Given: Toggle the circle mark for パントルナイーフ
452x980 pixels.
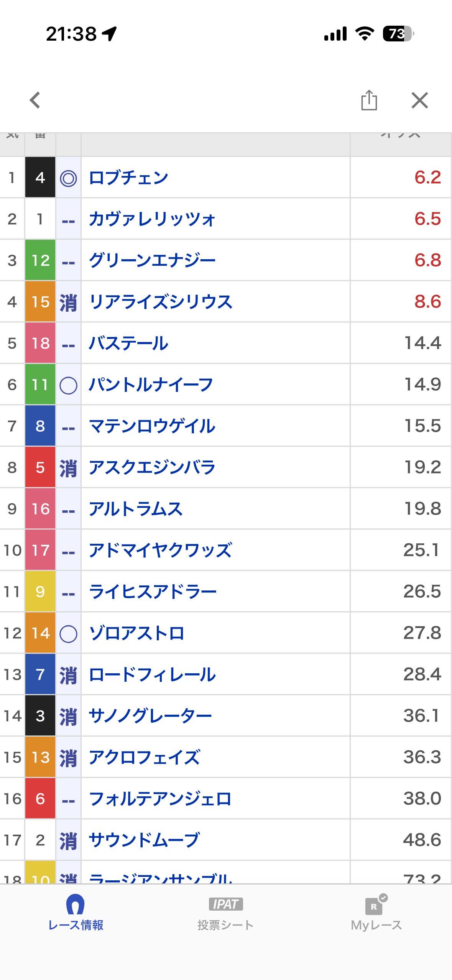Looking at the screenshot, I should tap(68, 385).
